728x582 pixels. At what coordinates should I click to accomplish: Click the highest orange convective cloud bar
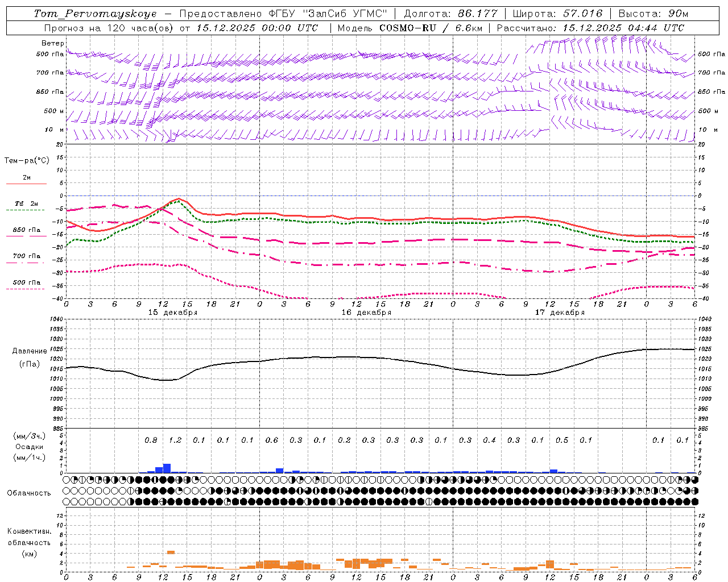point(171,552)
